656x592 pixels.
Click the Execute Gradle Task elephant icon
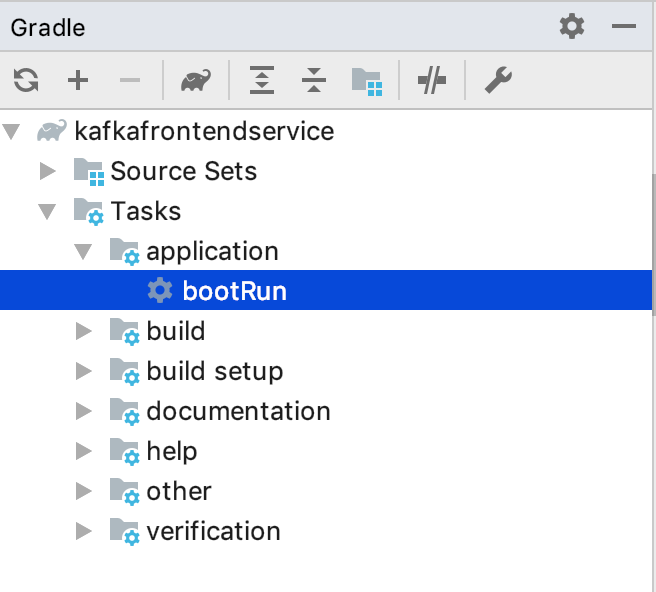pyautogui.click(x=195, y=81)
